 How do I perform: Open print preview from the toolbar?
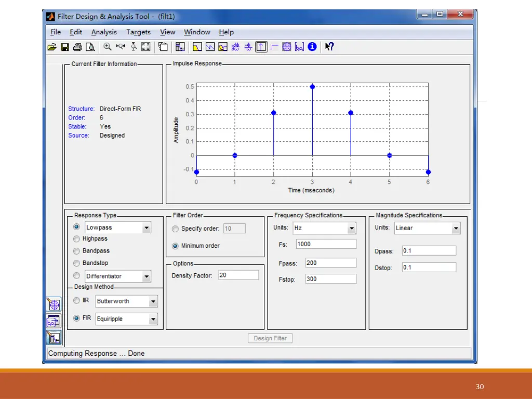coord(90,47)
